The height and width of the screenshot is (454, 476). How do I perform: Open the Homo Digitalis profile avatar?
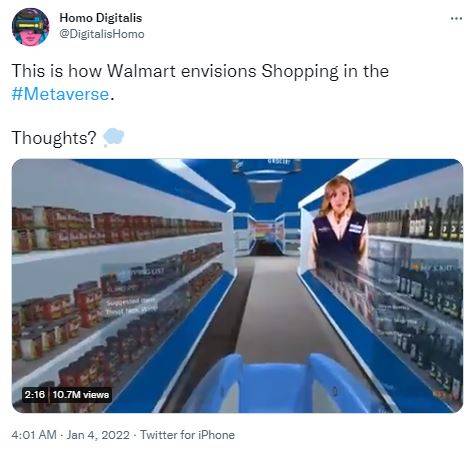pos(30,27)
